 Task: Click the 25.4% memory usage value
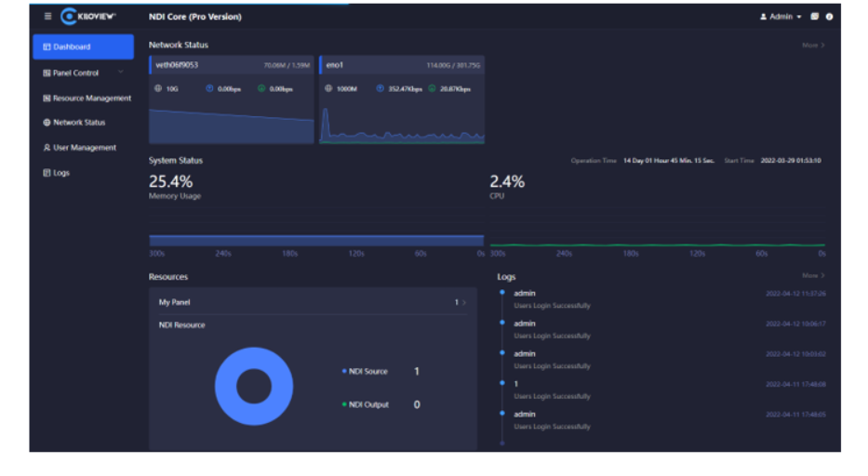(x=170, y=181)
